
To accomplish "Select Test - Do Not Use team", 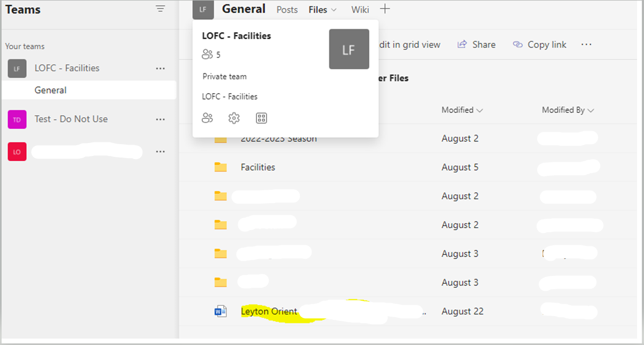I will [71, 119].
